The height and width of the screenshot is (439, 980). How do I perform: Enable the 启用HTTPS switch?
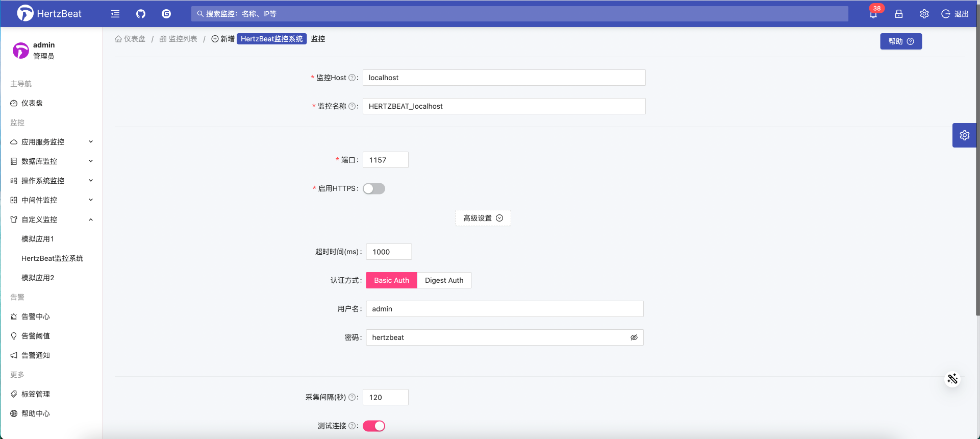(x=374, y=189)
